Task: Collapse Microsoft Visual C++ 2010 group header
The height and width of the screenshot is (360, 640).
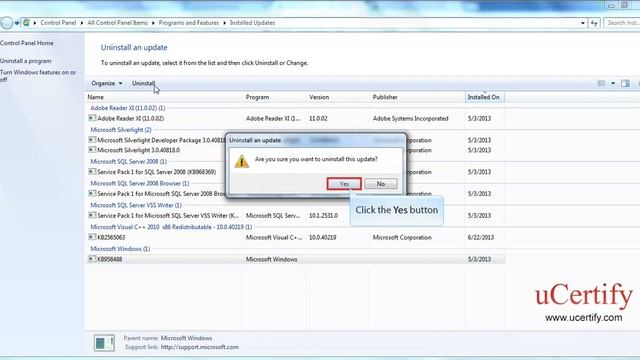Action: tap(171, 227)
